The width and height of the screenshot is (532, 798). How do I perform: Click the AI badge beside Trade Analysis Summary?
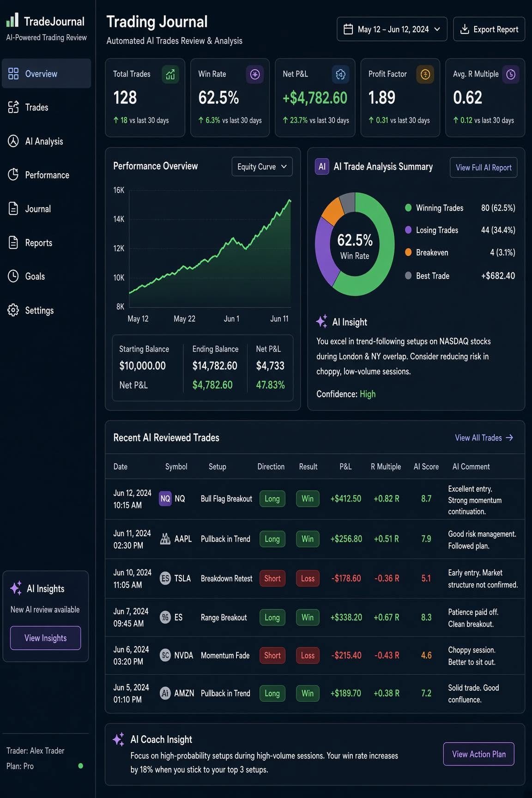point(322,167)
